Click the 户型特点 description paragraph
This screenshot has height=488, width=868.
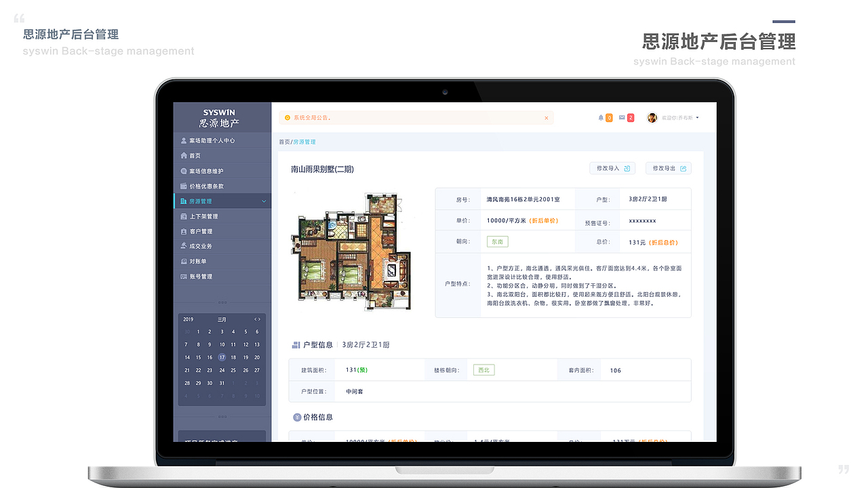pos(584,286)
